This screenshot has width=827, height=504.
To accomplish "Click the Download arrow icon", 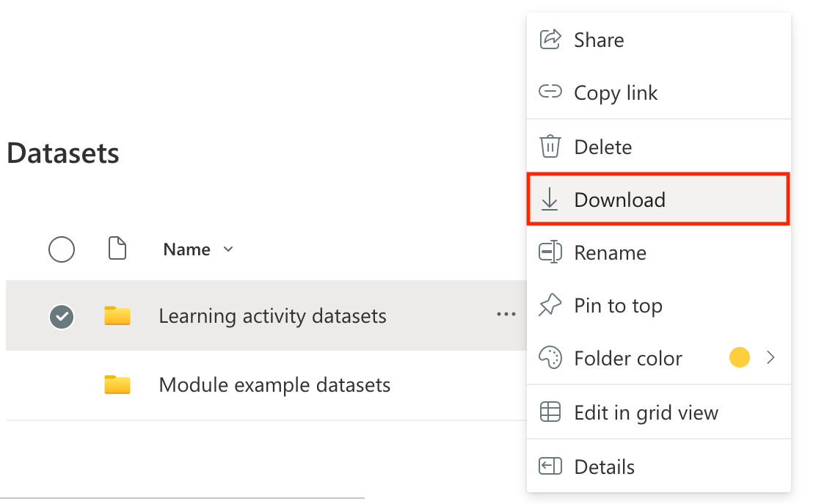I will click(x=550, y=200).
